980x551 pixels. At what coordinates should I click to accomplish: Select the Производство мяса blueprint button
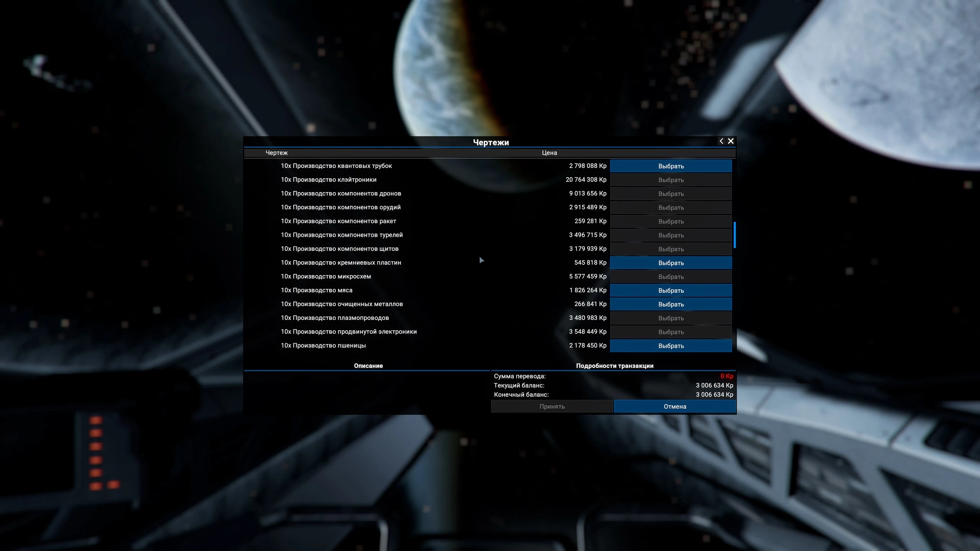click(x=671, y=290)
